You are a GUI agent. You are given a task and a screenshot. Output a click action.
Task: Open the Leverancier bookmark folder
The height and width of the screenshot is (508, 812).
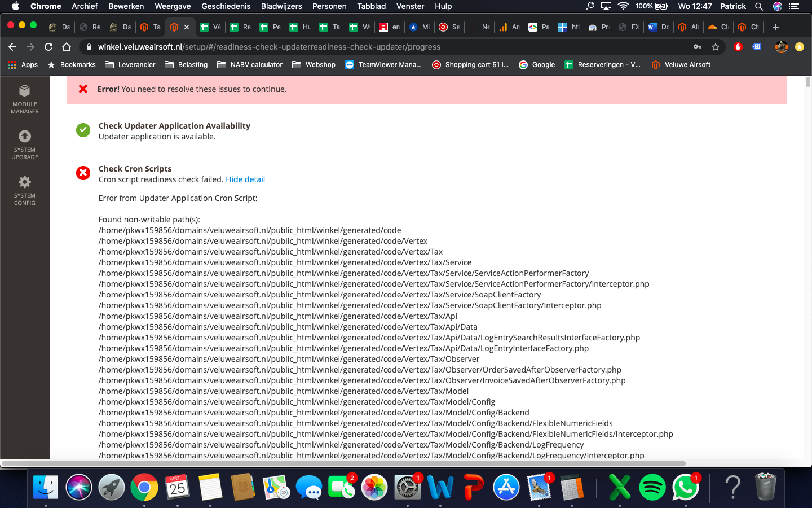pos(130,65)
